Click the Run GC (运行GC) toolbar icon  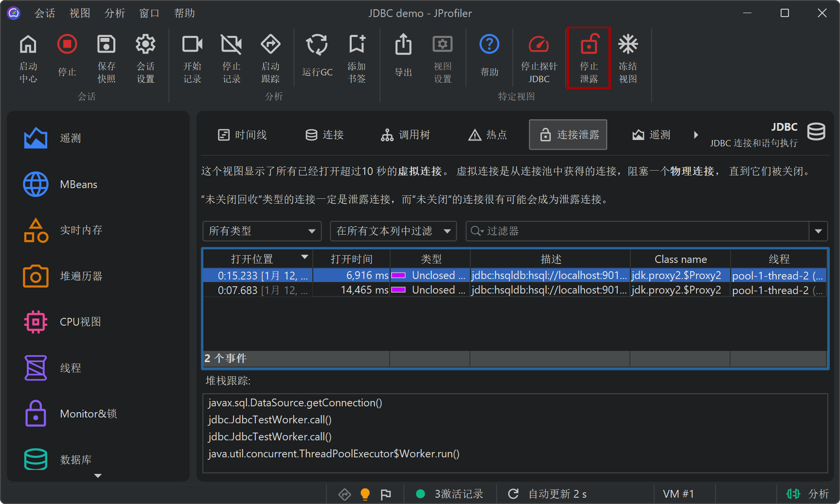[317, 45]
